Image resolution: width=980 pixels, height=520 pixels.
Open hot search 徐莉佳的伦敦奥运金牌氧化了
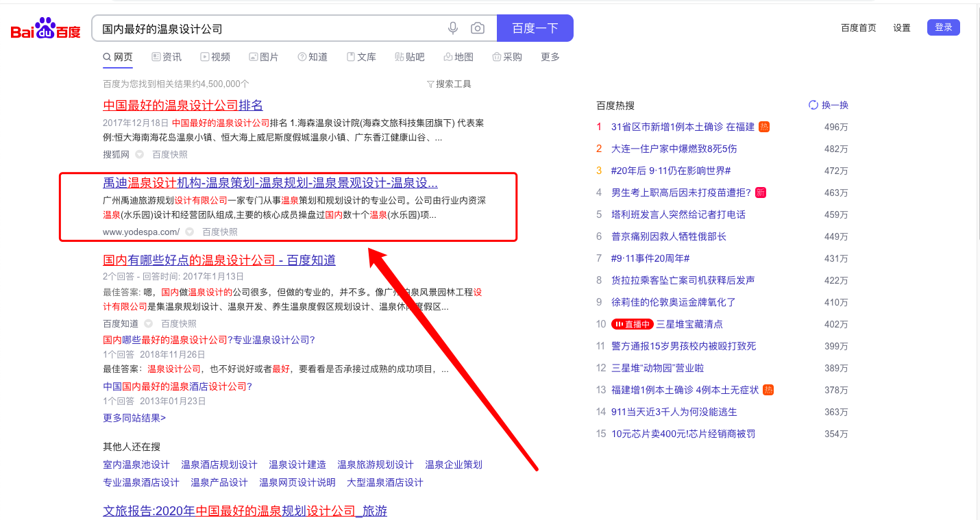pos(674,302)
